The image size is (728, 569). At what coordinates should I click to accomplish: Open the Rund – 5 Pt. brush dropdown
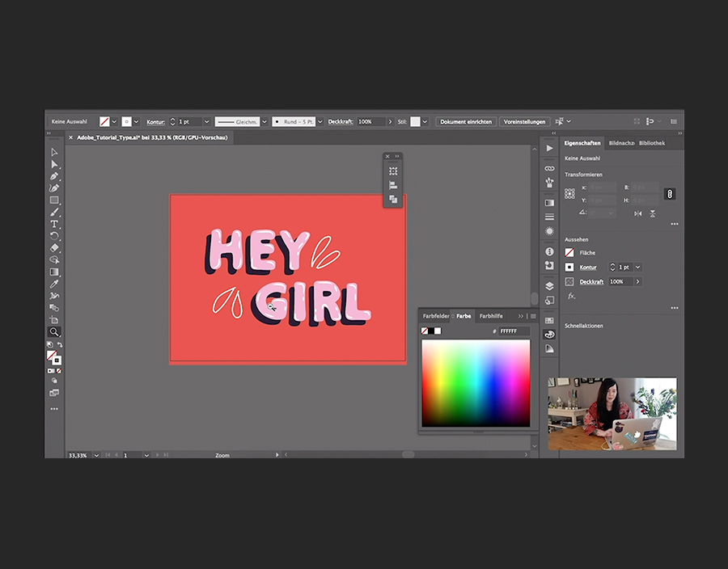(x=320, y=121)
